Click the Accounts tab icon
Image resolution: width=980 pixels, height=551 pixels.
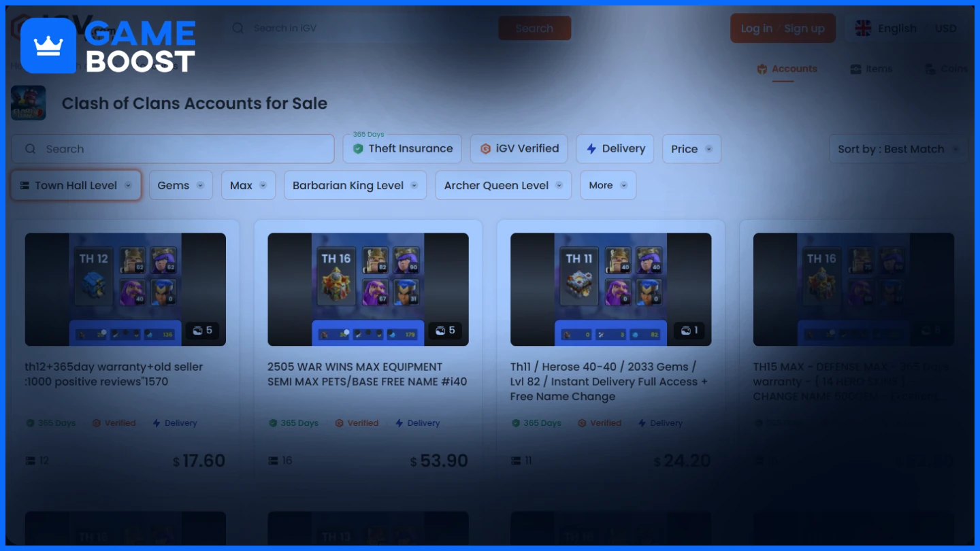coord(762,69)
